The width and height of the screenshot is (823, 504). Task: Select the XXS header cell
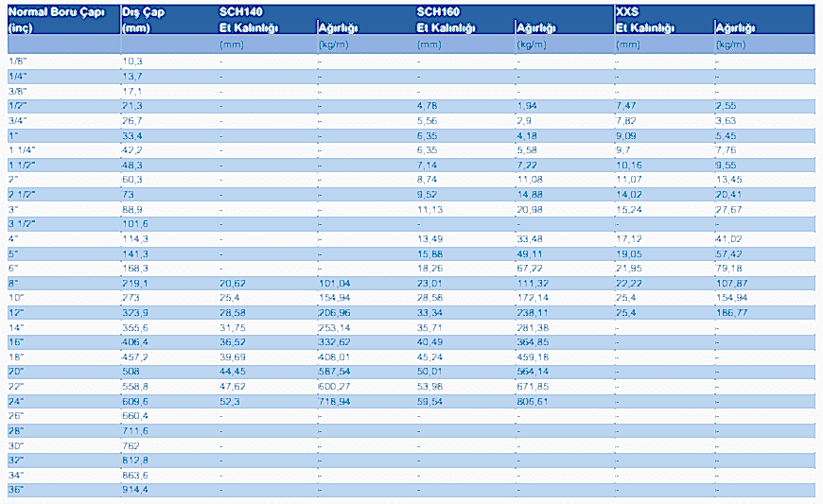[x=627, y=12]
